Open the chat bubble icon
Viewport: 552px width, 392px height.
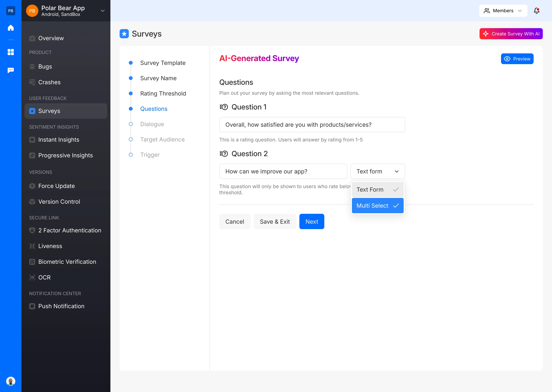pyautogui.click(x=11, y=70)
